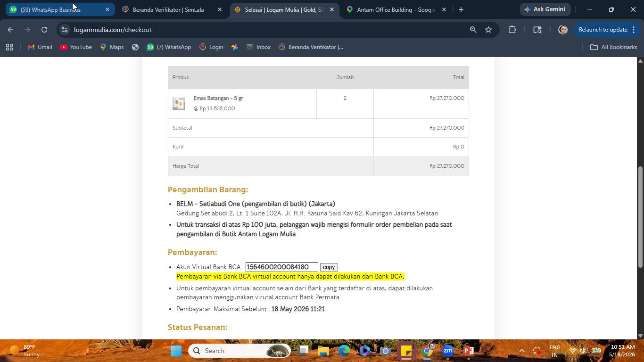Show hidden system tray icons

pyautogui.click(x=521, y=351)
